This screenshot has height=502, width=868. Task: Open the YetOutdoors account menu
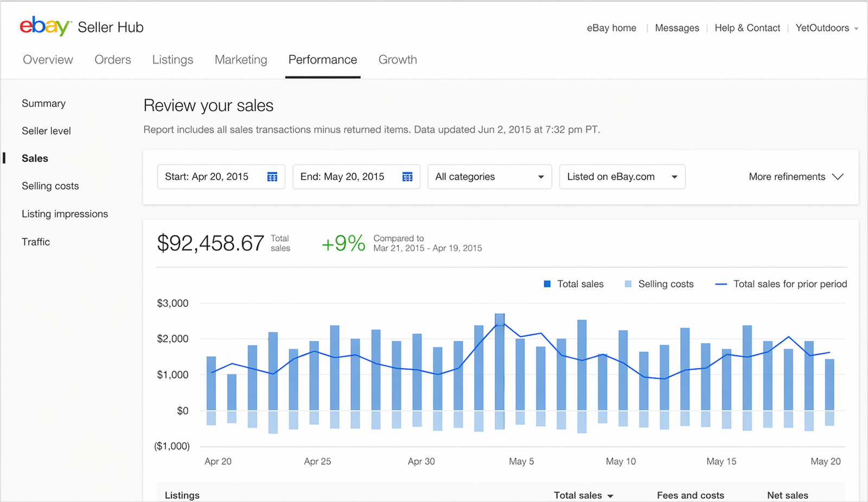(826, 28)
